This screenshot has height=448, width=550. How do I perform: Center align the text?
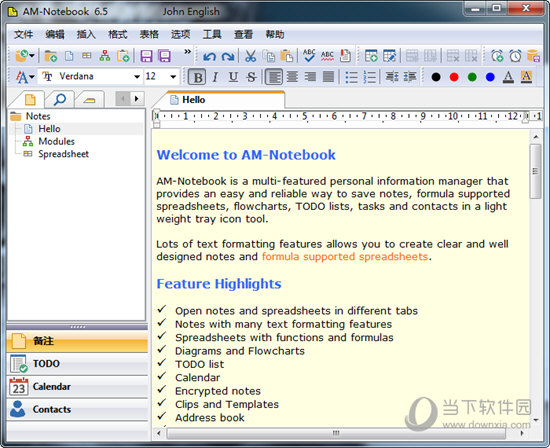292,76
